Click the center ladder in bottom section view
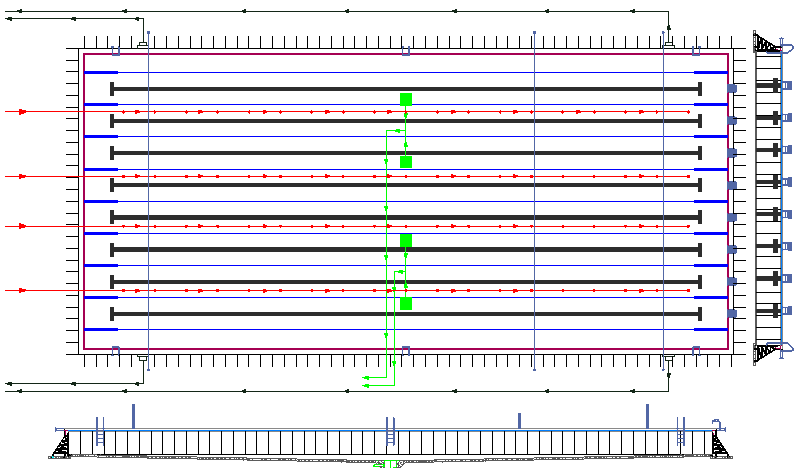798x468 pixels. 390,438
